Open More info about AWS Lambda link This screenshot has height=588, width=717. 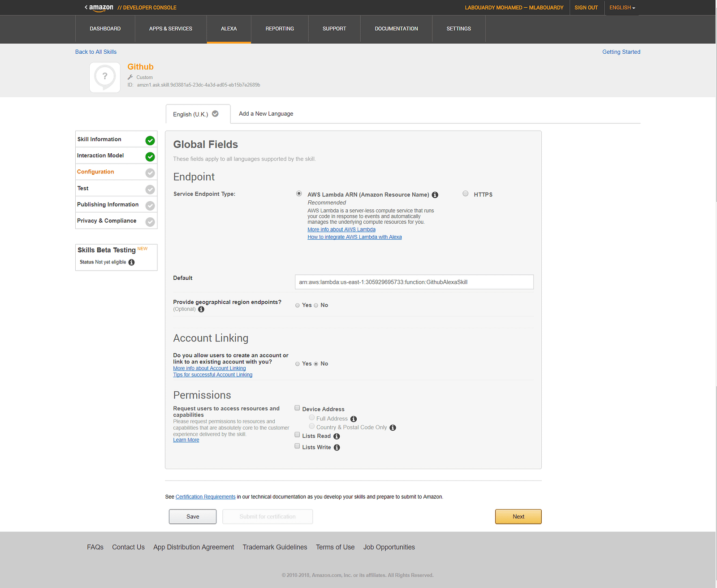[x=341, y=229]
